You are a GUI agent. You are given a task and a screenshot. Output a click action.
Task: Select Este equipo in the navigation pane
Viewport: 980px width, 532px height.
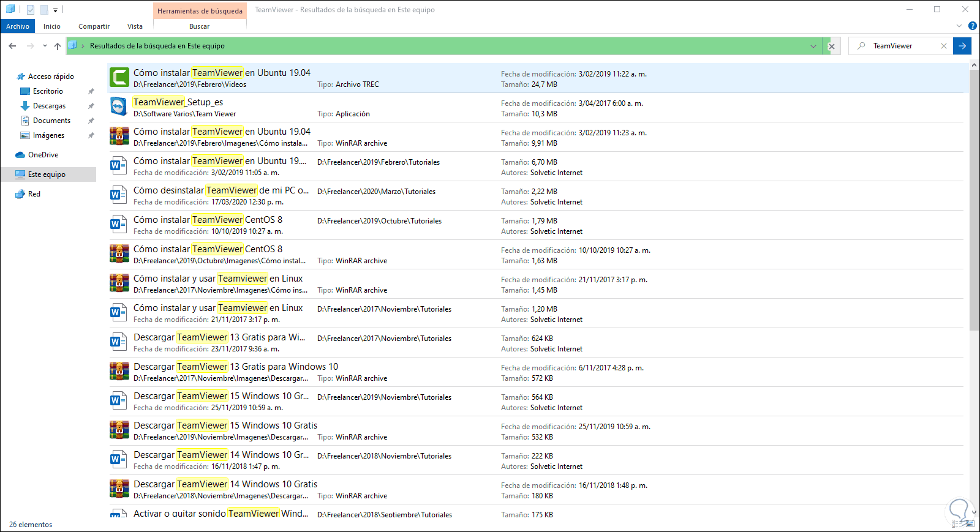[x=48, y=174]
